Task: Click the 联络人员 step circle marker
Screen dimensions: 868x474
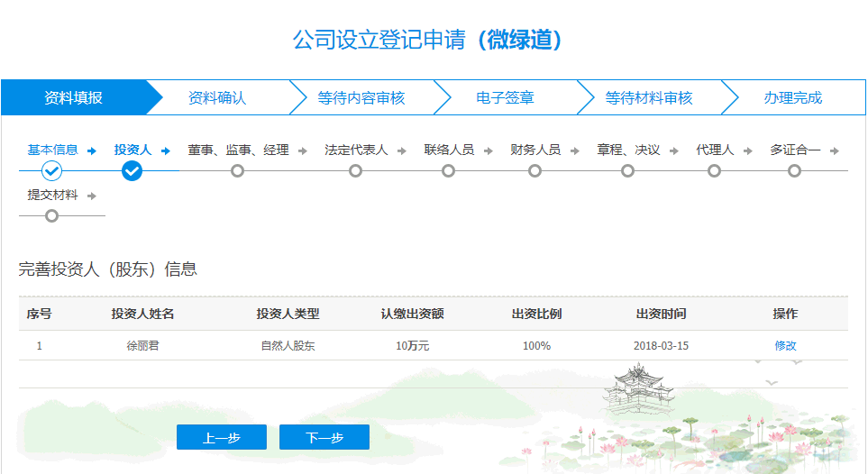Action: pyautogui.click(x=448, y=171)
